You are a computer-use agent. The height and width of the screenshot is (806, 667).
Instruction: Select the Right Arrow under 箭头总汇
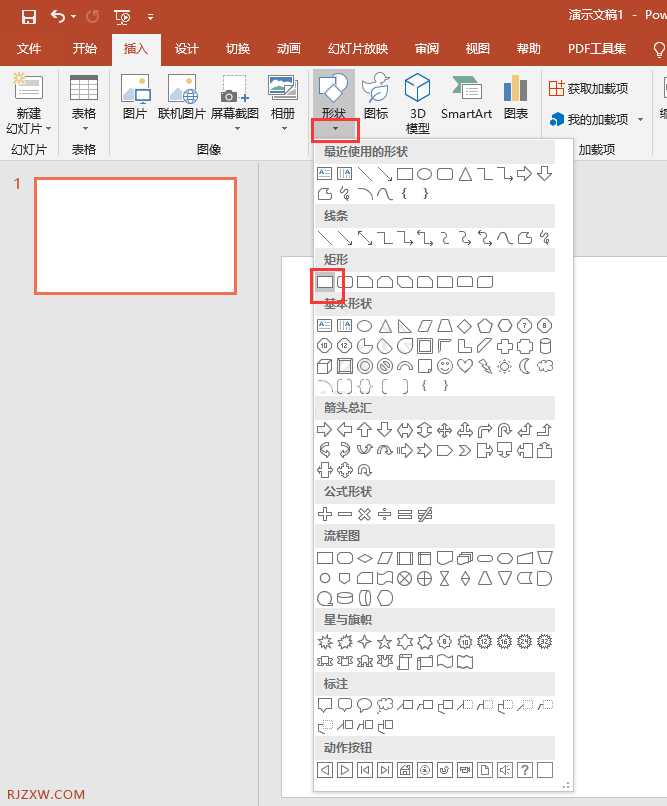[x=325, y=429]
